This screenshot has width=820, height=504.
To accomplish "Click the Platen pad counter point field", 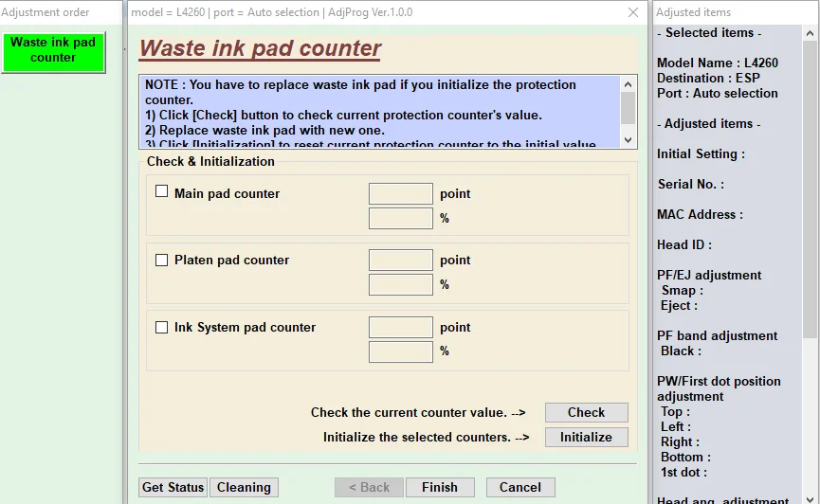I will pyautogui.click(x=401, y=260).
